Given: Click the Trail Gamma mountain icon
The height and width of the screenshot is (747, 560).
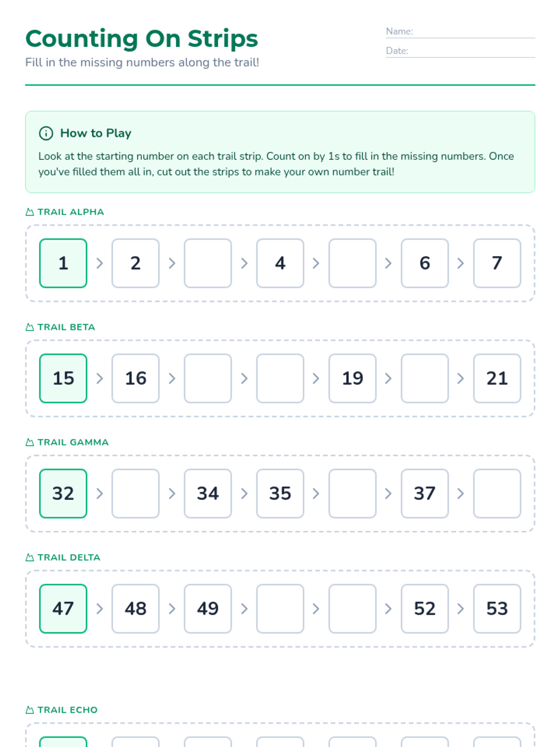Looking at the screenshot, I should click(x=30, y=442).
